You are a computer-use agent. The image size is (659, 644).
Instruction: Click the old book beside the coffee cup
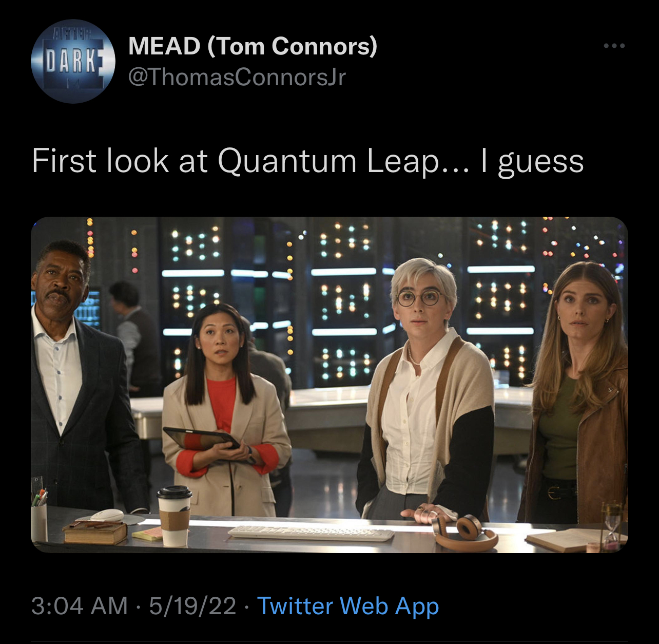tap(95, 532)
